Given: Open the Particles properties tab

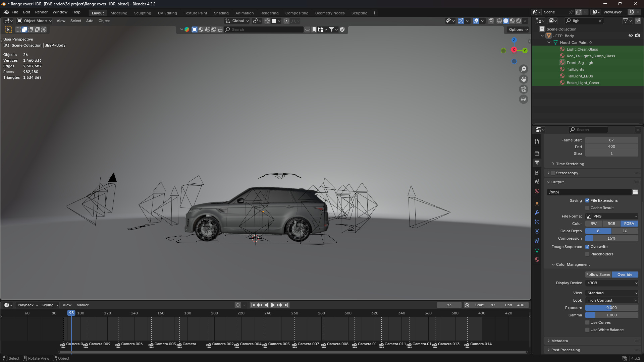Looking at the screenshot, I should (537, 222).
